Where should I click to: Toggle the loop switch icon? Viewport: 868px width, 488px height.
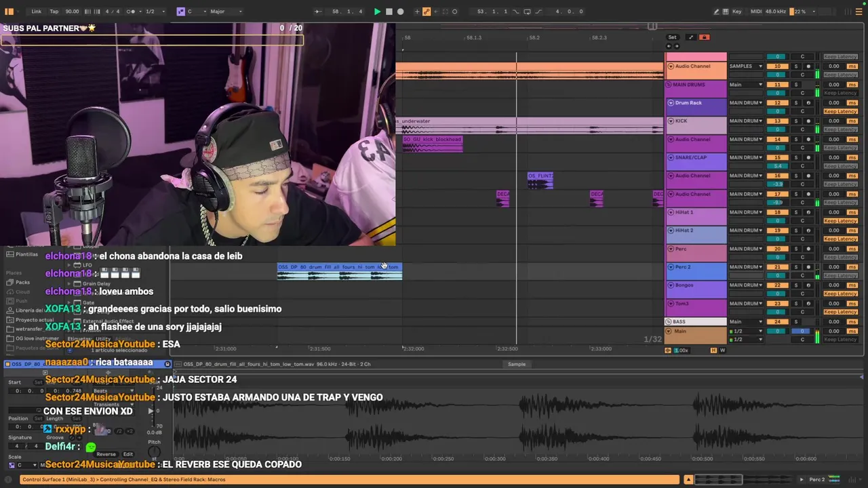(526, 12)
